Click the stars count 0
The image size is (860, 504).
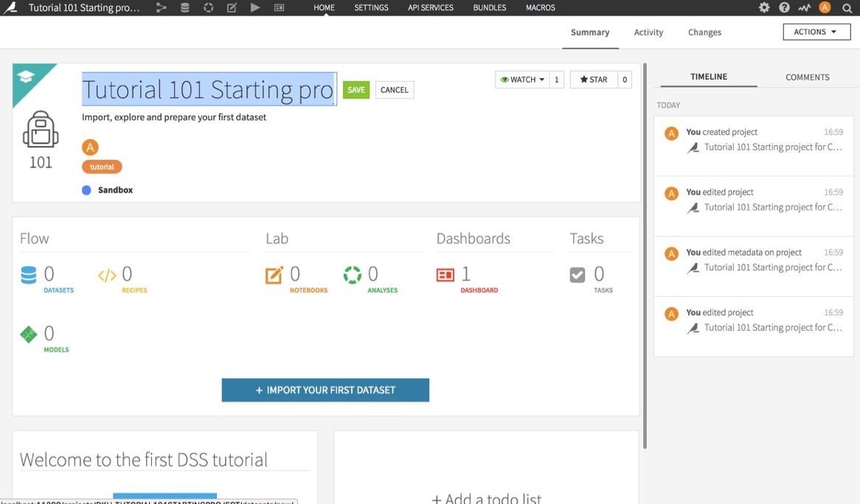click(x=625, y=80)
